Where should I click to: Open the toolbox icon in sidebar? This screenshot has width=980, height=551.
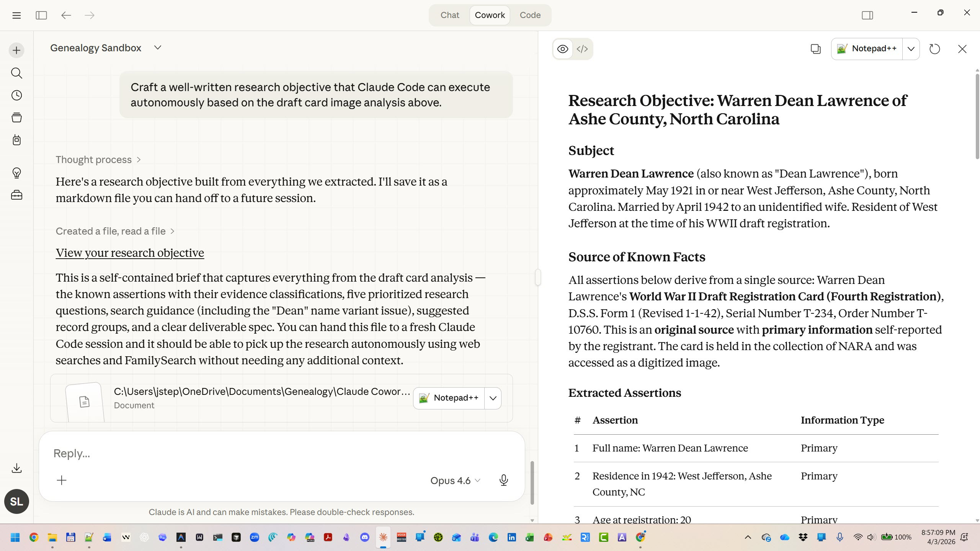[x=16, y=196]
